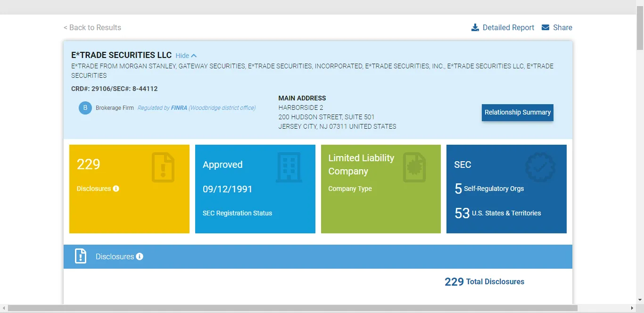Click 200 HUDSON STREET, SUITE 501 line

point(326,117)
